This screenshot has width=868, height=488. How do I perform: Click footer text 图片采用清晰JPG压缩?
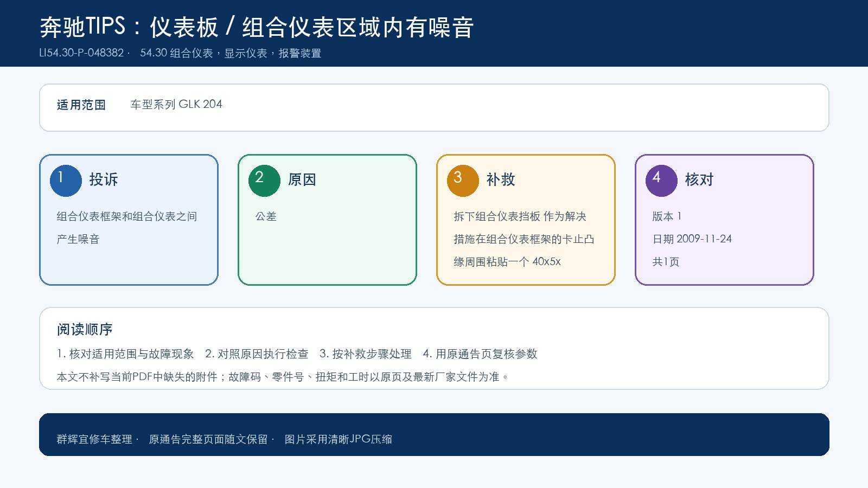pos(339,439)
